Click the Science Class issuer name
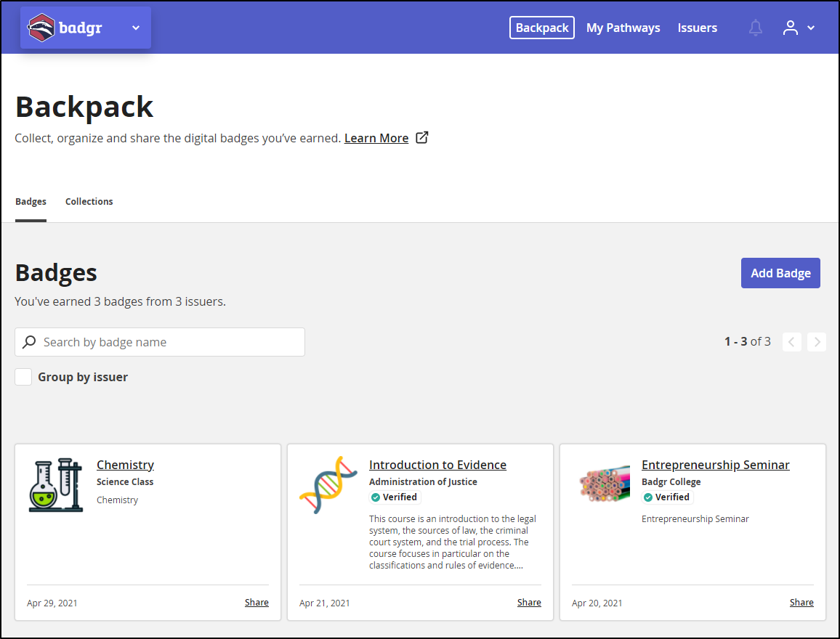 125,481
